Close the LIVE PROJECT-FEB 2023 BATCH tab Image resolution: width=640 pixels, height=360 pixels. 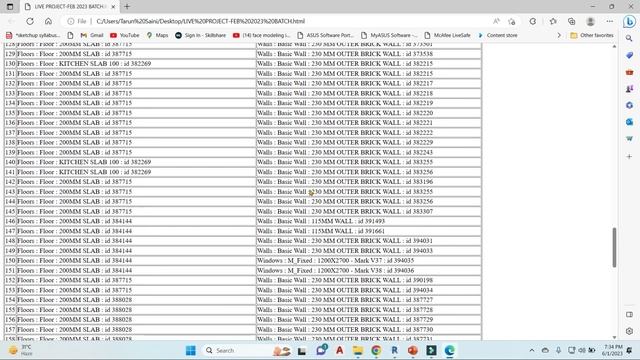(x=113, y=7)
